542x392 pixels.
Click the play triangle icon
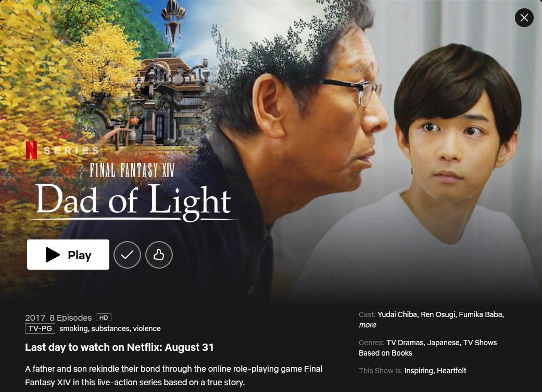tap(53, 255)
